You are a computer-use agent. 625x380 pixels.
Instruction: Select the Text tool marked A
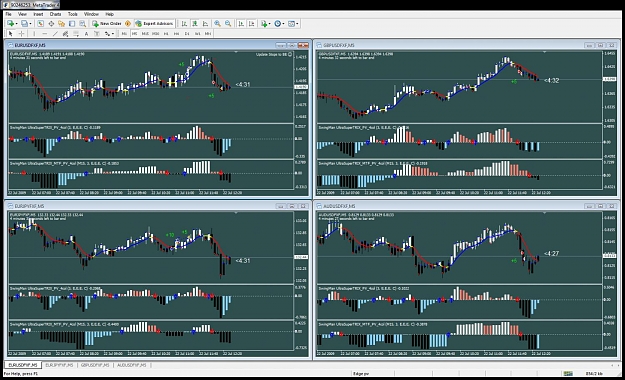(86, 33)
